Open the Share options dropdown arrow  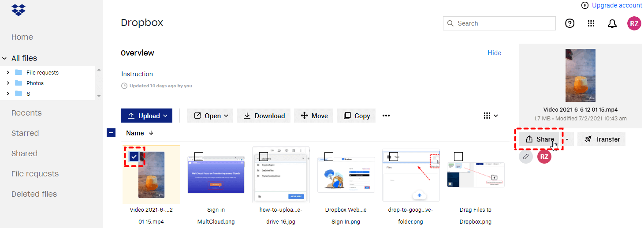click(567, 139)
